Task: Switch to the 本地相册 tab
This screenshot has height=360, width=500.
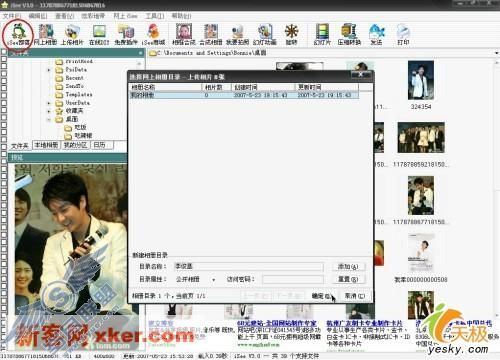Action: click(x=46, y=145)
